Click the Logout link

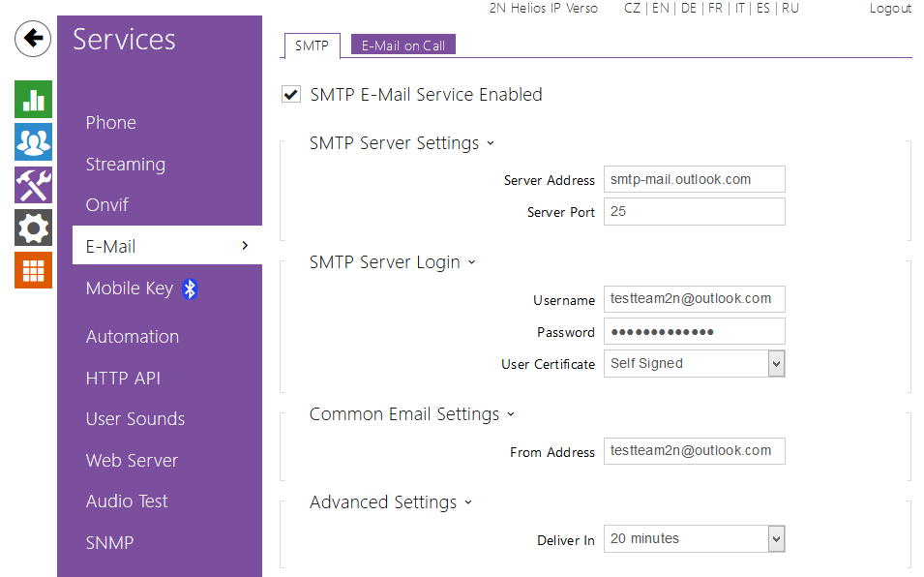pyautogui.click(x=890, y=8)
